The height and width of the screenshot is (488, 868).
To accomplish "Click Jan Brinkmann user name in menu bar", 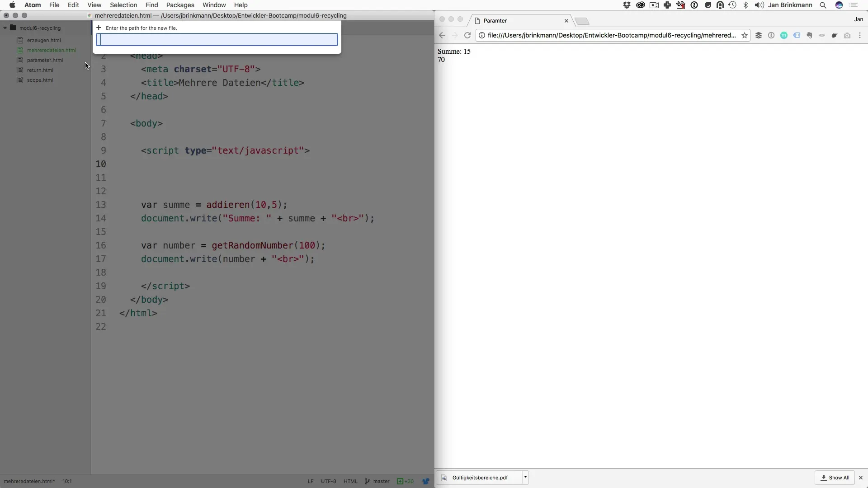I will tap(790, 5).
